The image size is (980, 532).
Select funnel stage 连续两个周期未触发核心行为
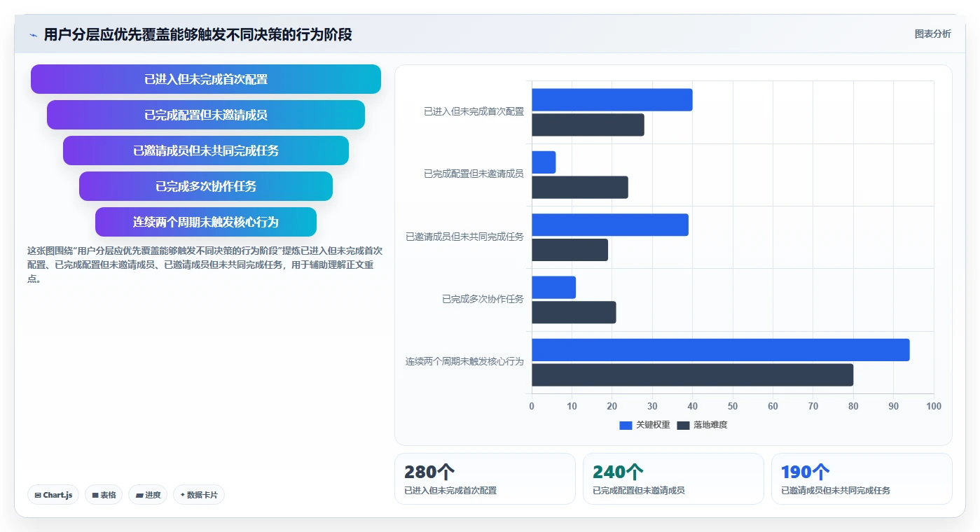click(x=206, y=222)
